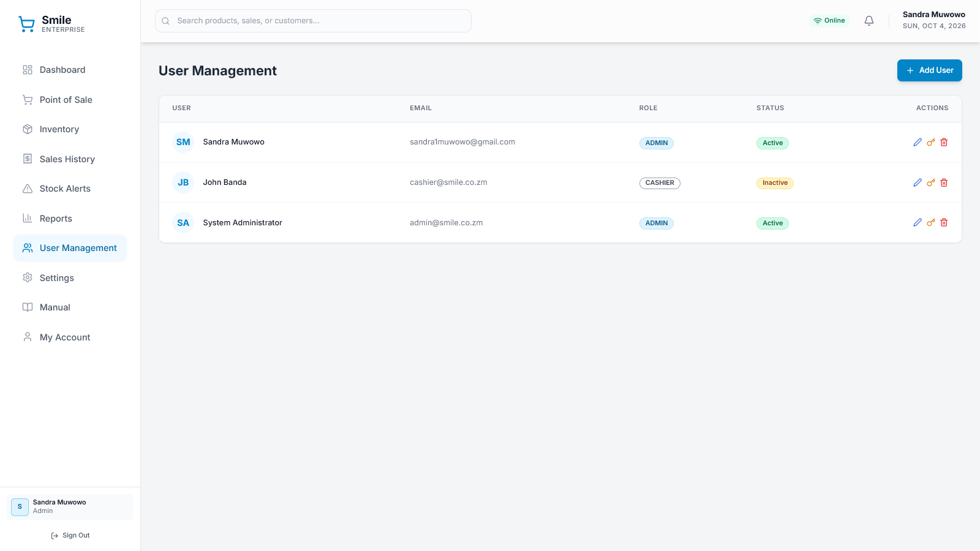Click the USER column header
This screenshot has width=980, height=551.
(181, 108)
